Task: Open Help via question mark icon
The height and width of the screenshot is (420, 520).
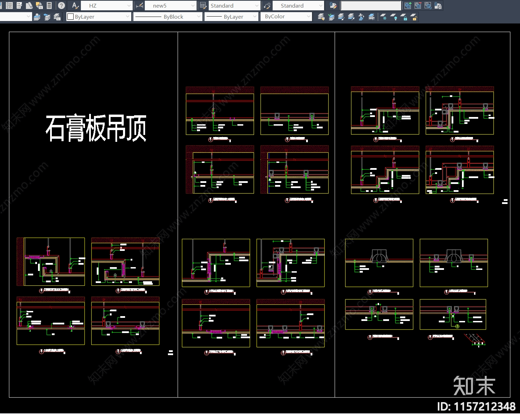Action: [x=62, y=6]
